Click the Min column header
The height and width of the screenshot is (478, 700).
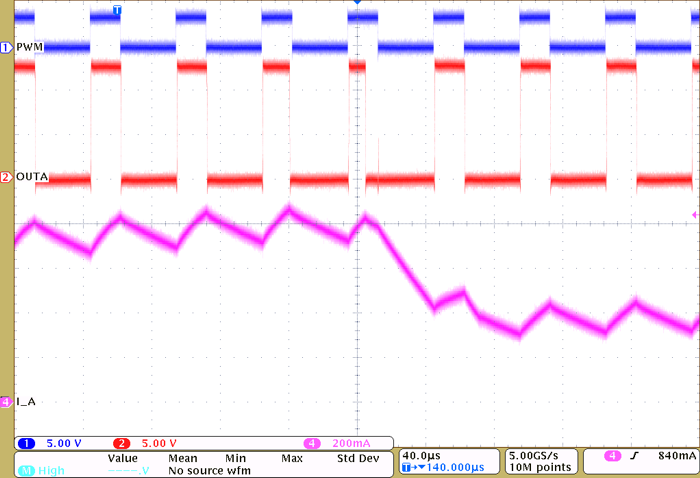pos(235,458)
